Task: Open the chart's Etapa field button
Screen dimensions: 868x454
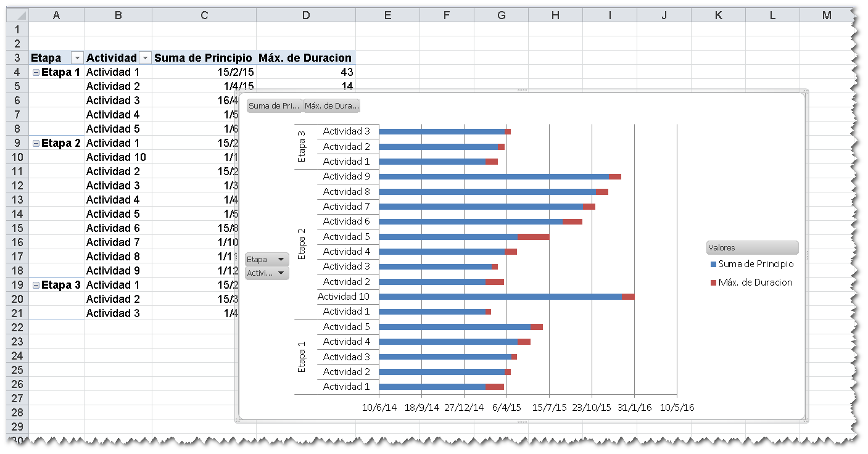Action: click(267, 260)
